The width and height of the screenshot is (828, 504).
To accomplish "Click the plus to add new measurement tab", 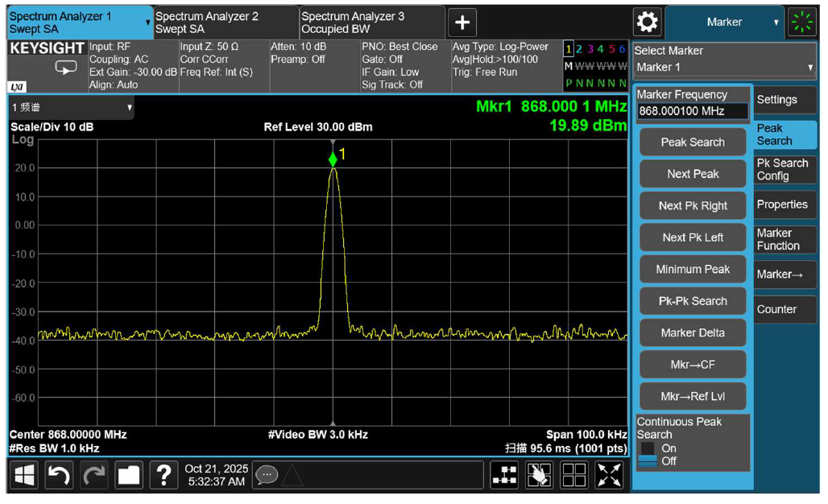I will pos(462,22).
